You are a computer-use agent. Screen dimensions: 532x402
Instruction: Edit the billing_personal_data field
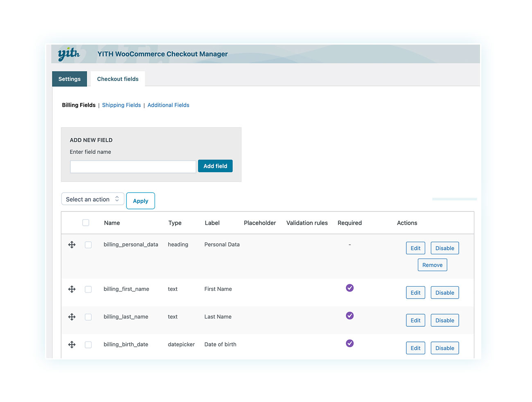415,248
